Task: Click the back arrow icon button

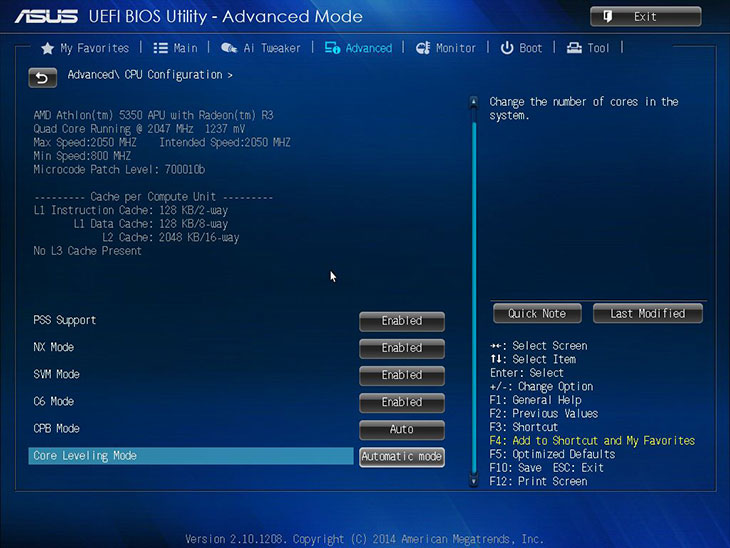Action: coord(42,78)
